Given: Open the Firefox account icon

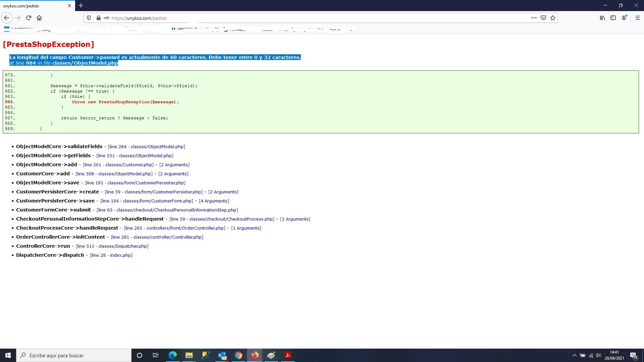Looking at the screenshot, I should tap(624, 18).
